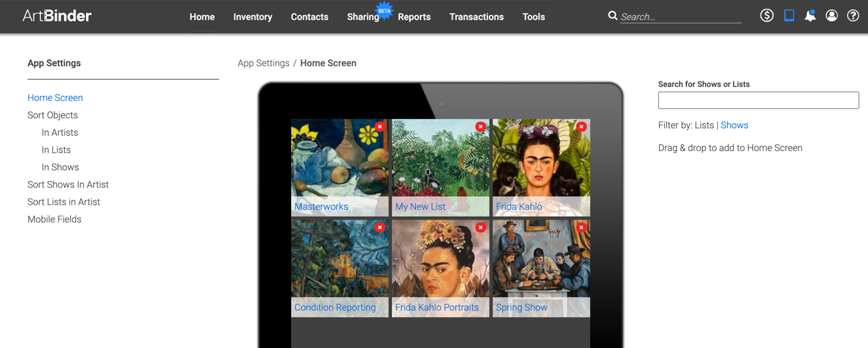The image size is (868, 348).
Task: Remove Spring Show tile
Action: tap(582, 227)
